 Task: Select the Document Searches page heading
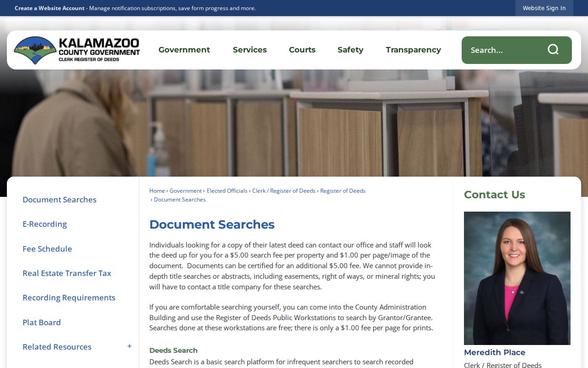212,224
